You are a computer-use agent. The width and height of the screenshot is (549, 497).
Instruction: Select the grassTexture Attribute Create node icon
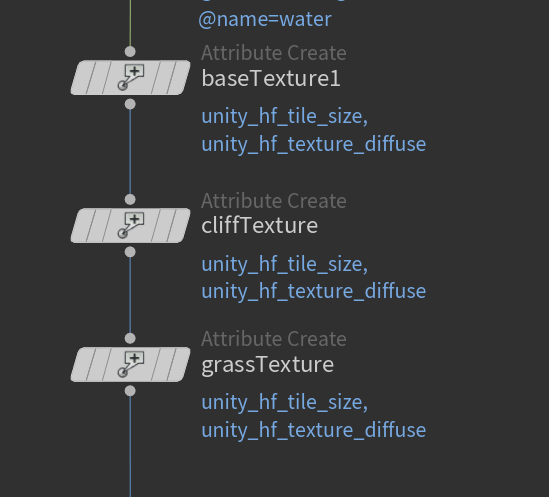(x=130, y=364)
